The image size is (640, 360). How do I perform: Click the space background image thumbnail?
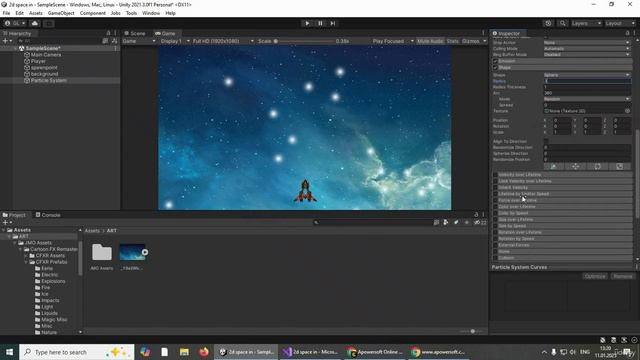point(132,252)
